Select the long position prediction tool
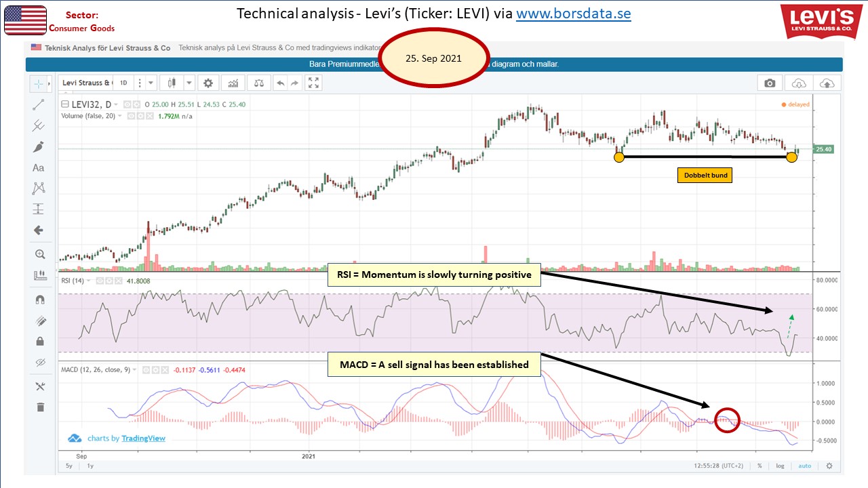This screenshot has height=488, width=868. point(39,209)
